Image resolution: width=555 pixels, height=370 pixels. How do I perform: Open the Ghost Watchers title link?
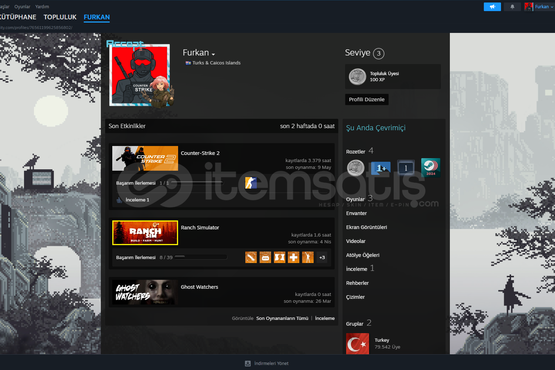(199, 287)
